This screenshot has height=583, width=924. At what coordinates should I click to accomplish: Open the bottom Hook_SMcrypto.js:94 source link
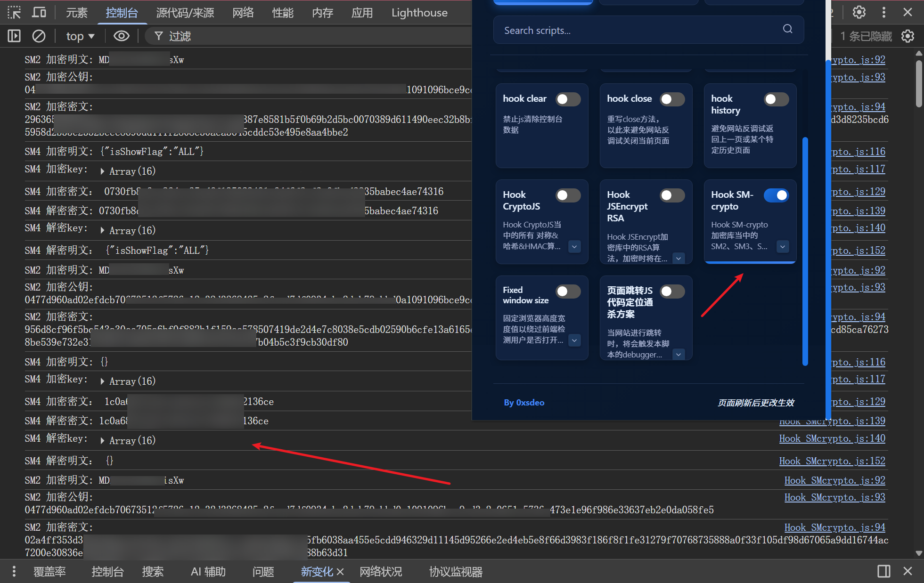[x=834, y=527]
